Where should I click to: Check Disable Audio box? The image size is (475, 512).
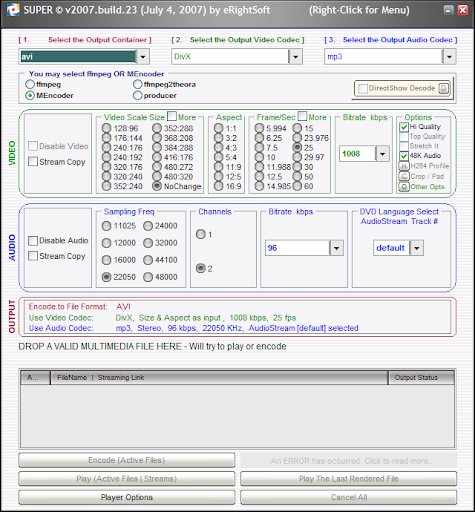(x=33, y=241)
